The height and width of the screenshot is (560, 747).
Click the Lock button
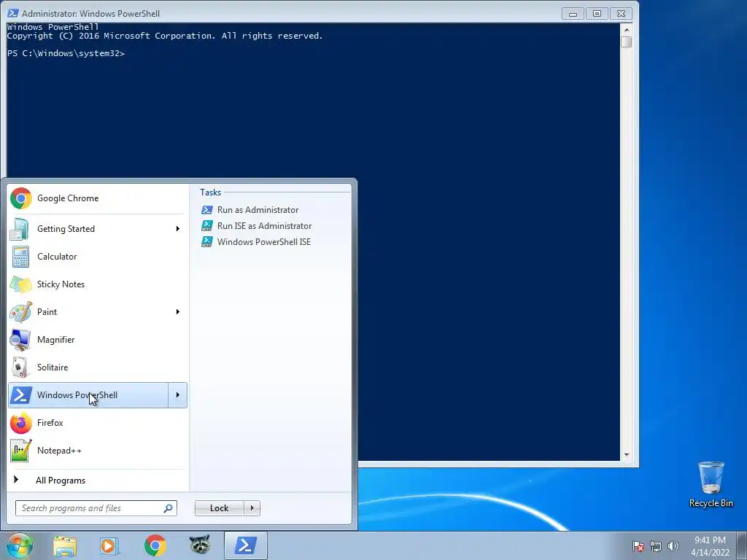click(x=219, y=508)
